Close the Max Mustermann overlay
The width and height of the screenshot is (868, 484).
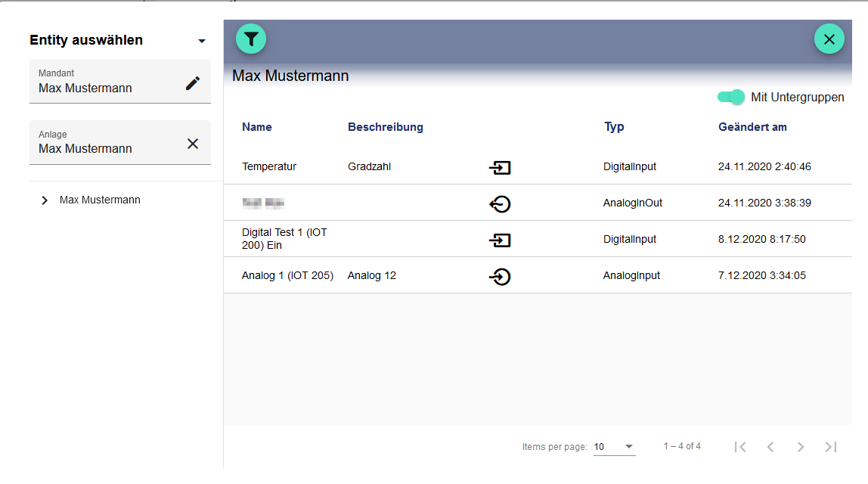coord(829,38)
